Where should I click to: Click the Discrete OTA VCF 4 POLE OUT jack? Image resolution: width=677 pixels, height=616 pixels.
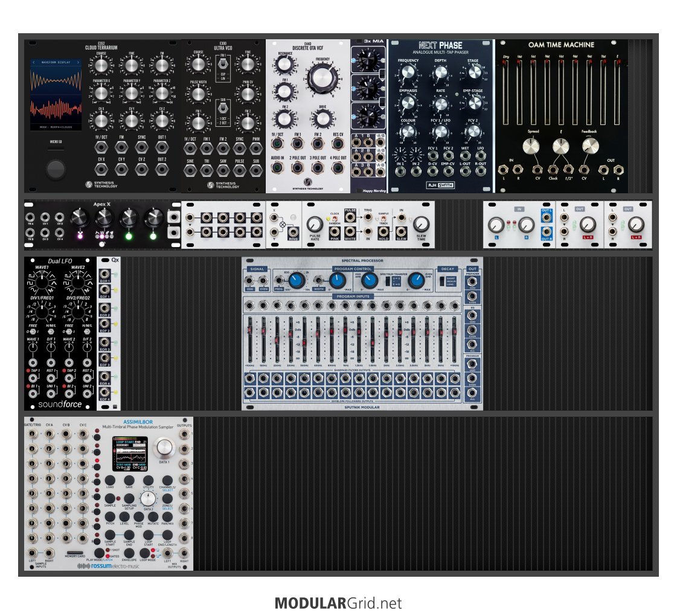pos(338,167)
